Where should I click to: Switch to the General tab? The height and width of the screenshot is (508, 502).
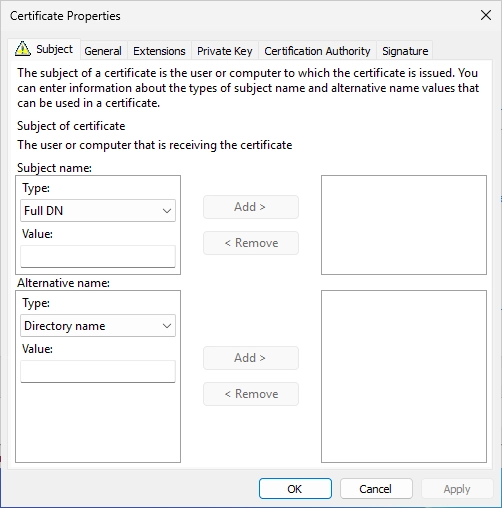[103, 51]
